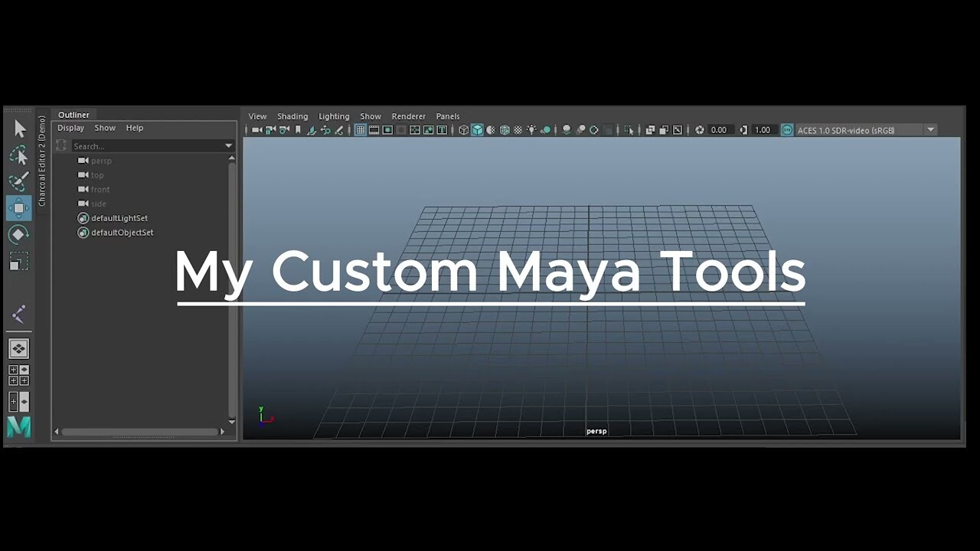Open the Outliner search filter dropdown

pyautogui.click(x=228, y=145)
